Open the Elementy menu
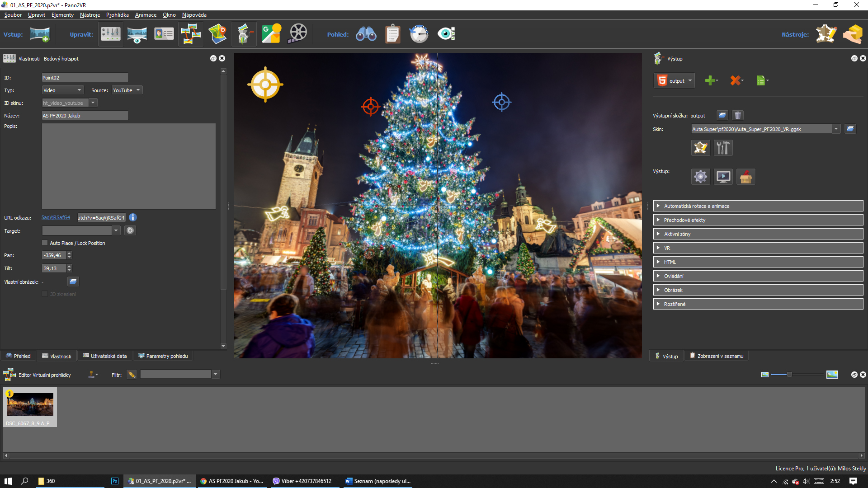868x488 pixels. [x=62, y=15]
